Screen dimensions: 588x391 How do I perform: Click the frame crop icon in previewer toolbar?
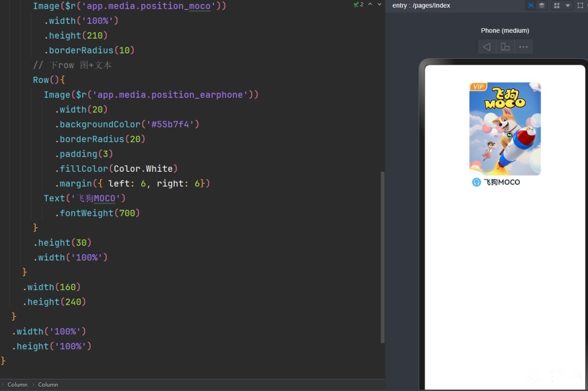[x=580, y=5]
